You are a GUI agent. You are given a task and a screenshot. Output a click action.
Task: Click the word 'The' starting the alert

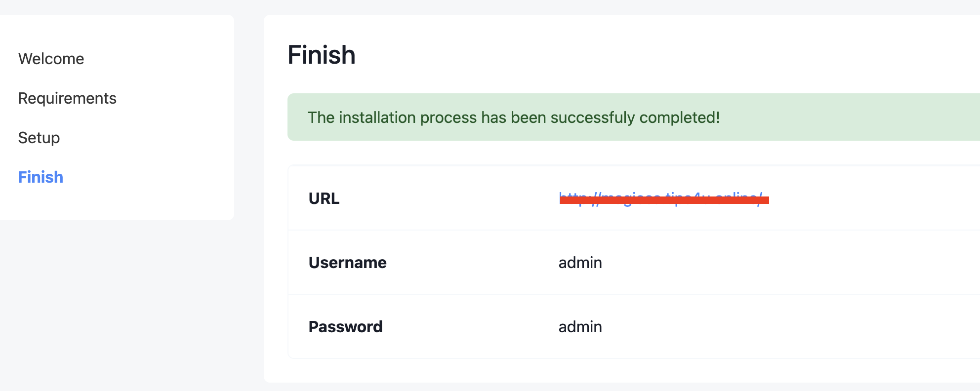pyautogui.click(x=321, y=117)
